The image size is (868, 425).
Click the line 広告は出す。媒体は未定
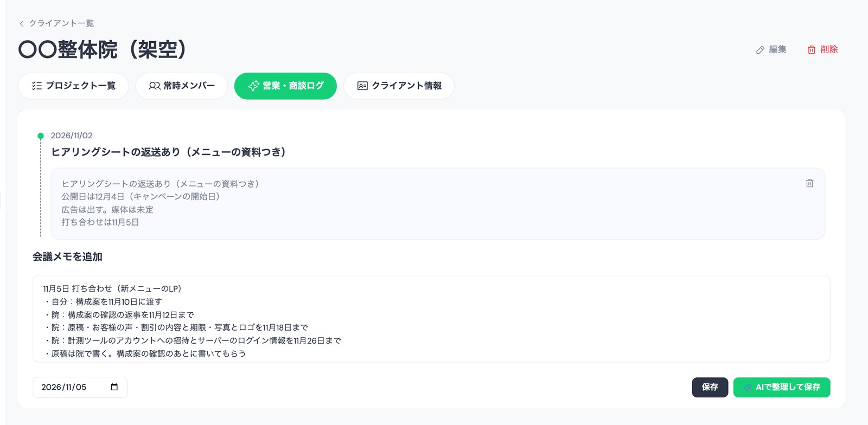(107, 209)
